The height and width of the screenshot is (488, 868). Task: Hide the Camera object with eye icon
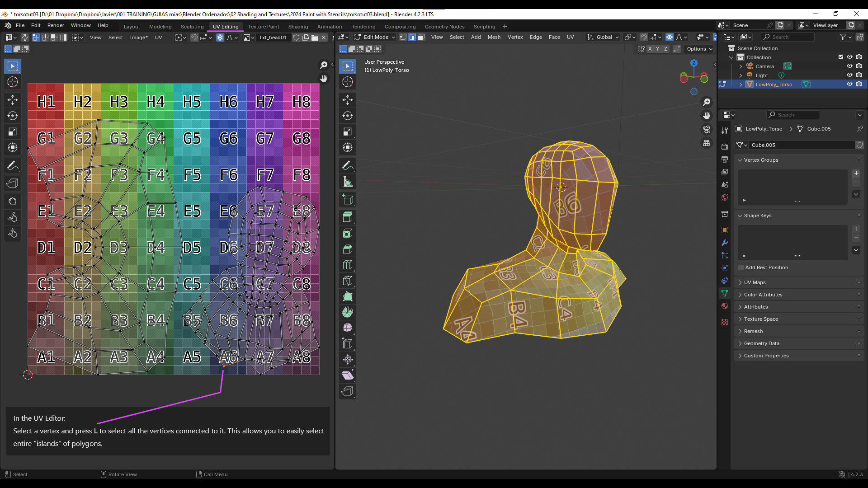849,66
